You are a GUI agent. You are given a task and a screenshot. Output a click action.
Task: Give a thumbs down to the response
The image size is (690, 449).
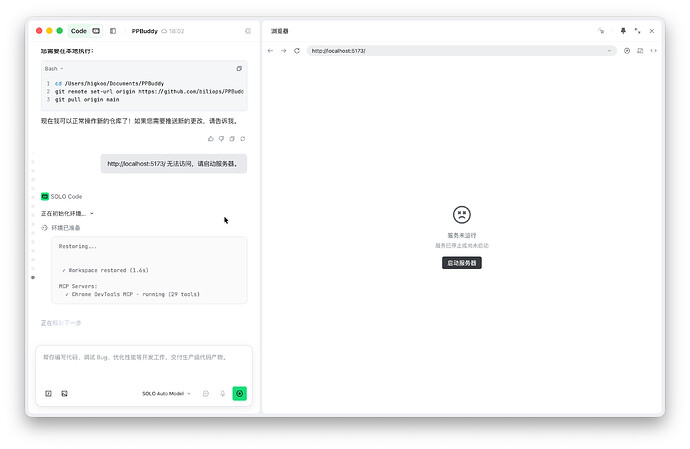click(x=221, y=139)
